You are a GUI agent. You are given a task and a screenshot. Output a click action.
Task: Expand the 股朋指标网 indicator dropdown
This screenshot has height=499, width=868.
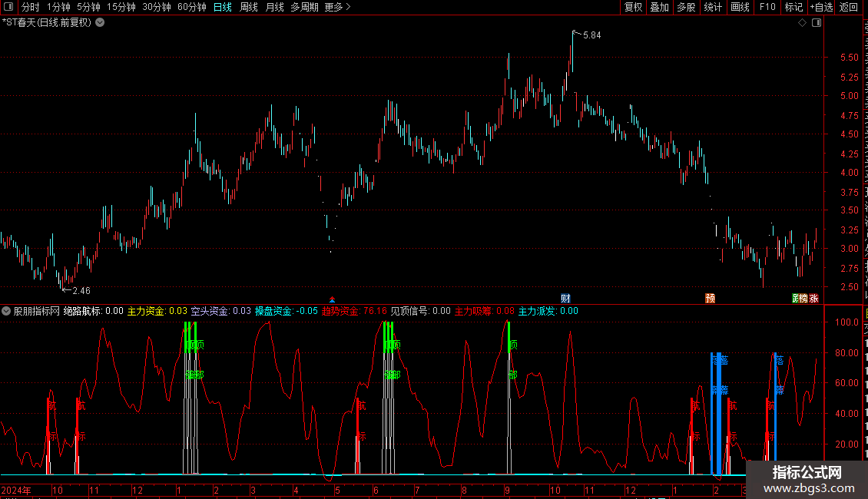tap(6, 311)
